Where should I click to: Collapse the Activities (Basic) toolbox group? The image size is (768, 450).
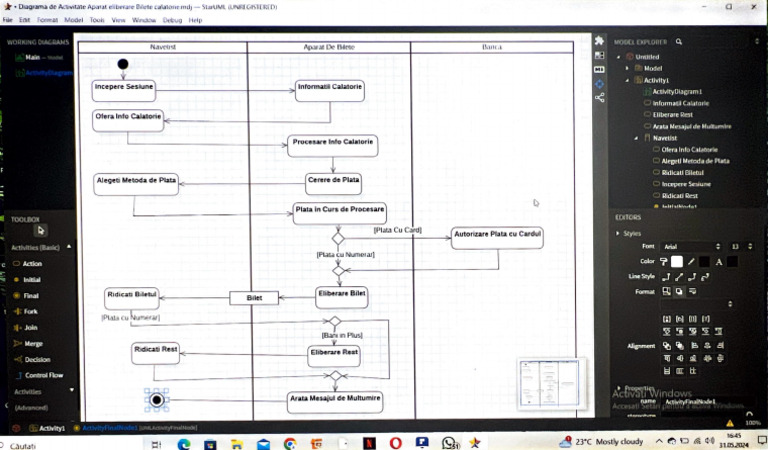(69, 247)
